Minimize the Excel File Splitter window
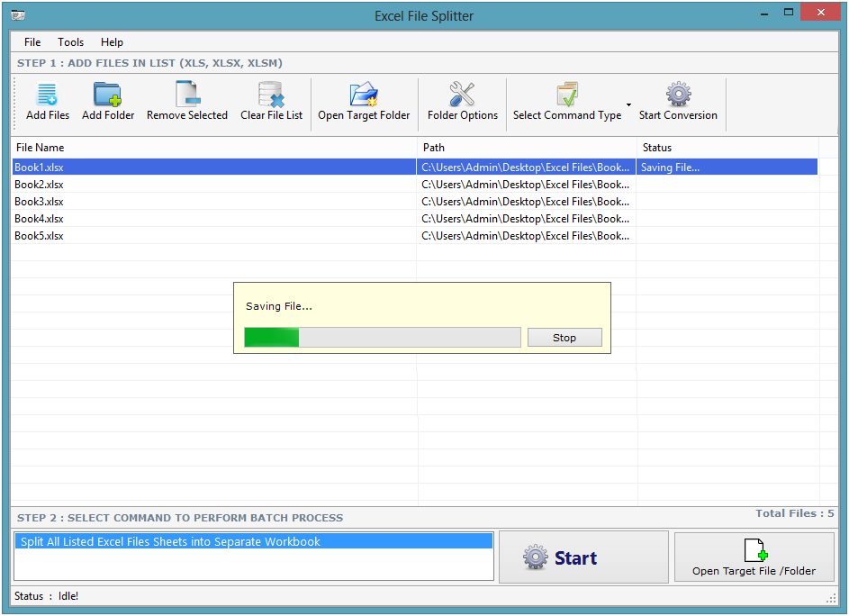The image size is (849, 616). click(x=764, y=13)
